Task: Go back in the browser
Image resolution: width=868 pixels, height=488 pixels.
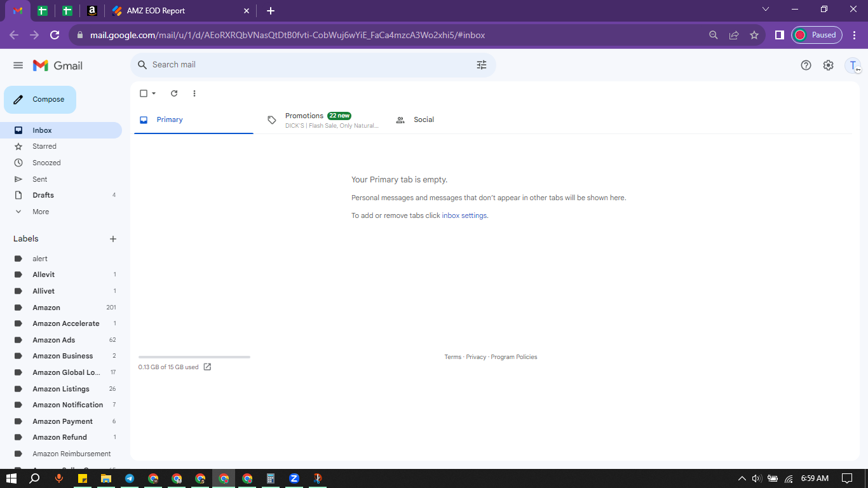Action: click(14, 35)
